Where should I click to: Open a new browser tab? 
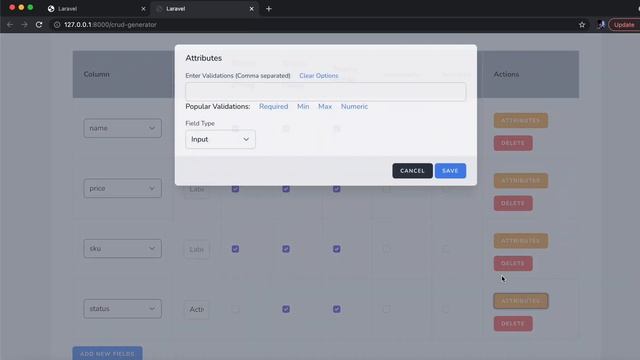coord(269,9)
